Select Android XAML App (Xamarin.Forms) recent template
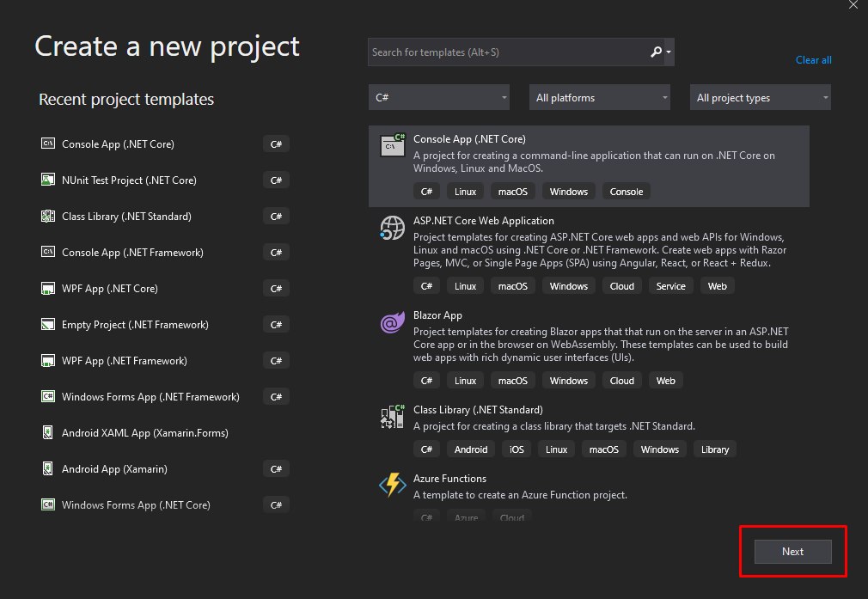868x599 pixels. 145,433
